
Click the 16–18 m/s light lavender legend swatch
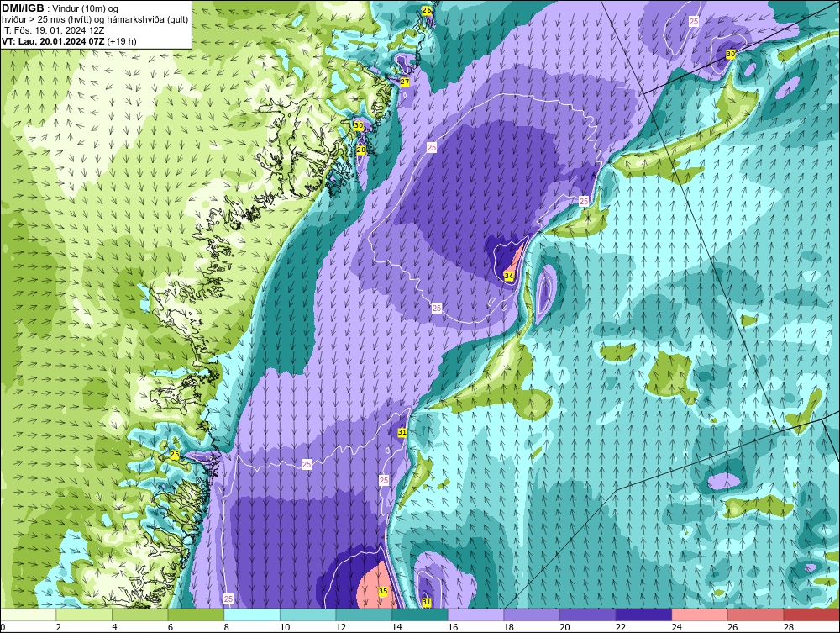click(x=475, y=615)
